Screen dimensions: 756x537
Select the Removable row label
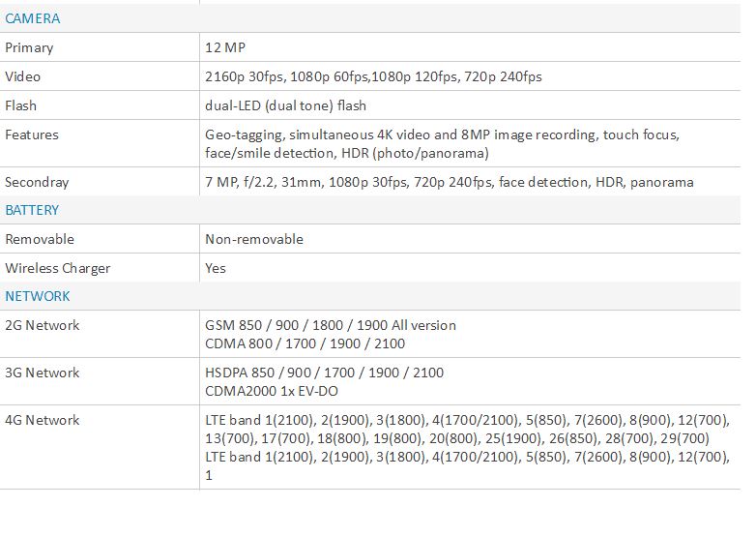pyautogui.click(x=40, y=239)
